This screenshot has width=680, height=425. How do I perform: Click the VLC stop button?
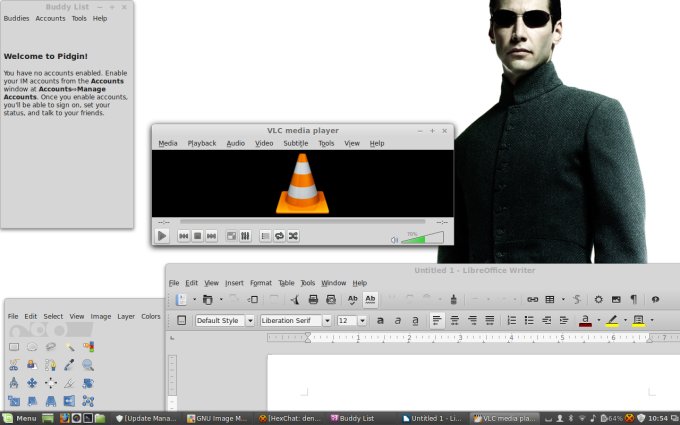(x=198, y=236)
